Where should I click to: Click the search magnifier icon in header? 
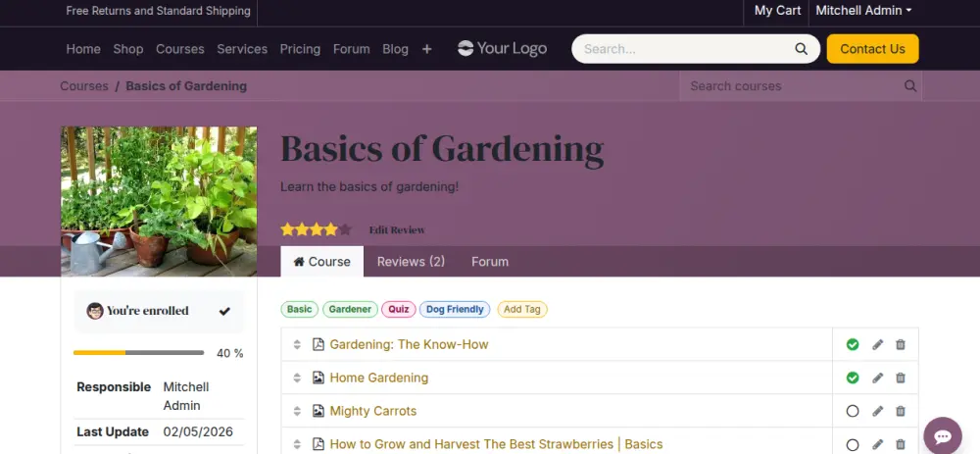[x=801, y=49]
